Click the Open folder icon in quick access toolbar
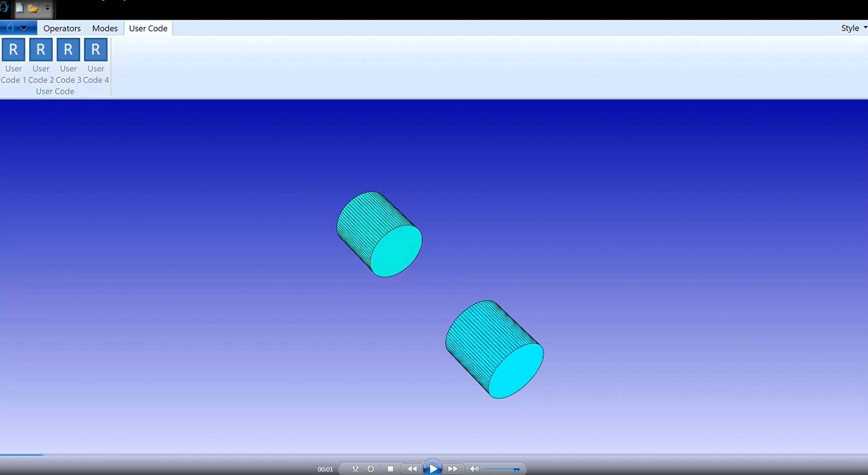Viewport: 868px width, 475px height. click(33, 8)
